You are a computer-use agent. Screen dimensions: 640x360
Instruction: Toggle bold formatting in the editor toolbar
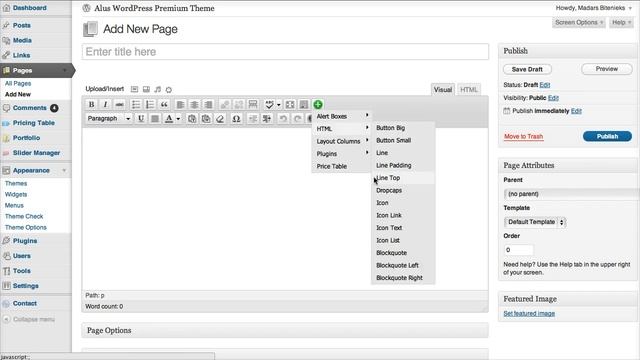(x=91, y=104)
